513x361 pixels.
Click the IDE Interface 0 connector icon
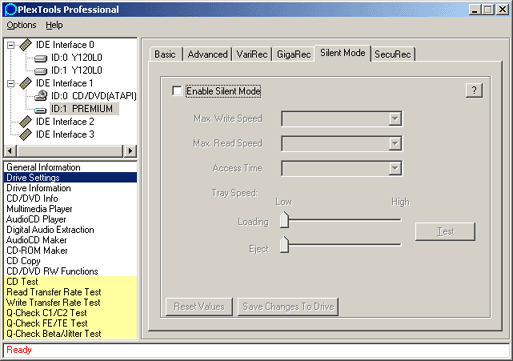(25, 45)
